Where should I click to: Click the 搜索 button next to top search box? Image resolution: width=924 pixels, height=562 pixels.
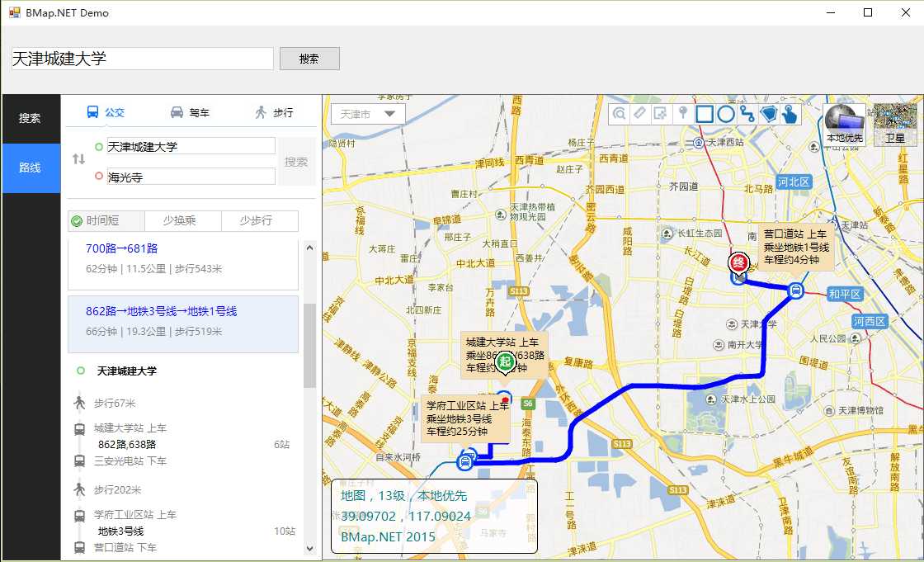pos(309,59)
